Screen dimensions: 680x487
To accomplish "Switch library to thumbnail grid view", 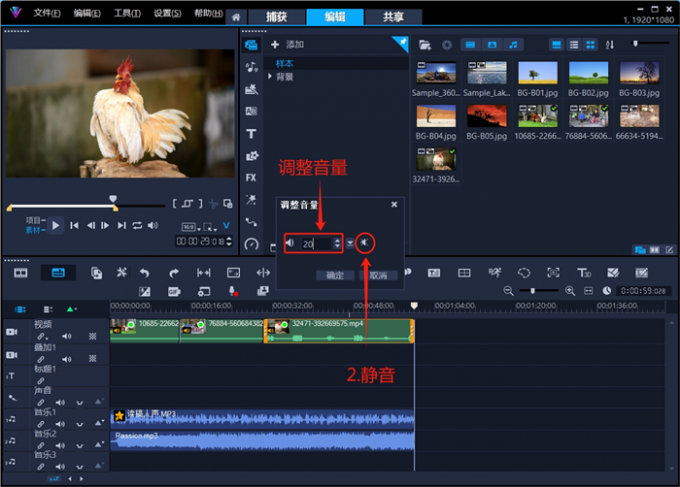I will pos(590,45).
